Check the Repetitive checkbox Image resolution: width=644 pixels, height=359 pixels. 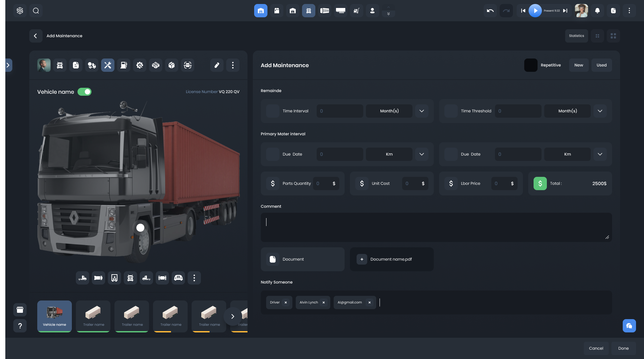pos(531,65)
